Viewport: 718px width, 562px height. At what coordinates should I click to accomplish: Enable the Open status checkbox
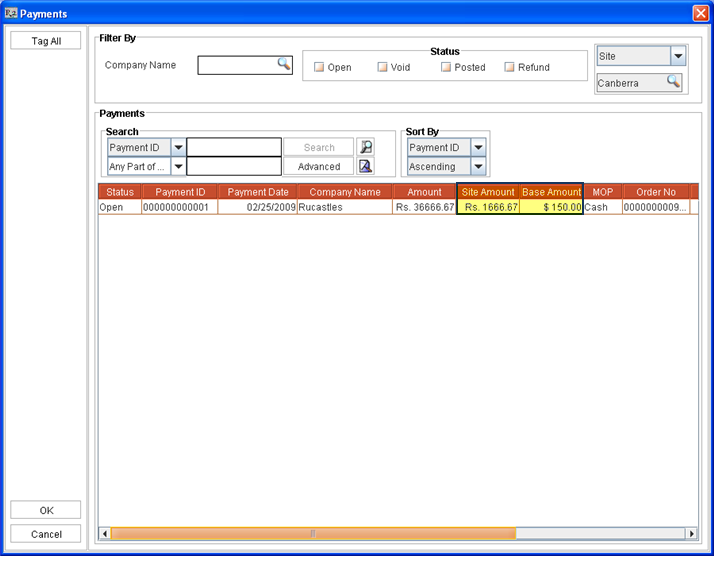319,67
